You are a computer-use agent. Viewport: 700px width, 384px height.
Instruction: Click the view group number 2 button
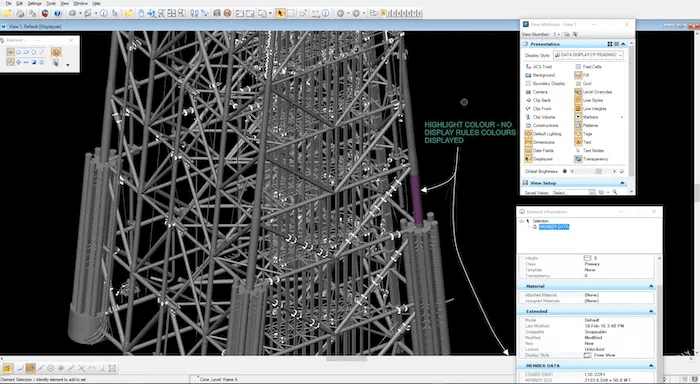(x=389, y=13)
